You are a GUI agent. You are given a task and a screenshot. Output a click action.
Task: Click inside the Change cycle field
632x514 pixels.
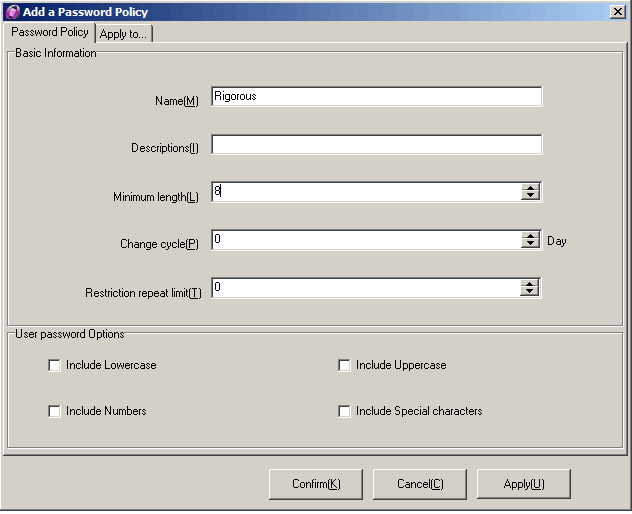[x=366, y=240]
